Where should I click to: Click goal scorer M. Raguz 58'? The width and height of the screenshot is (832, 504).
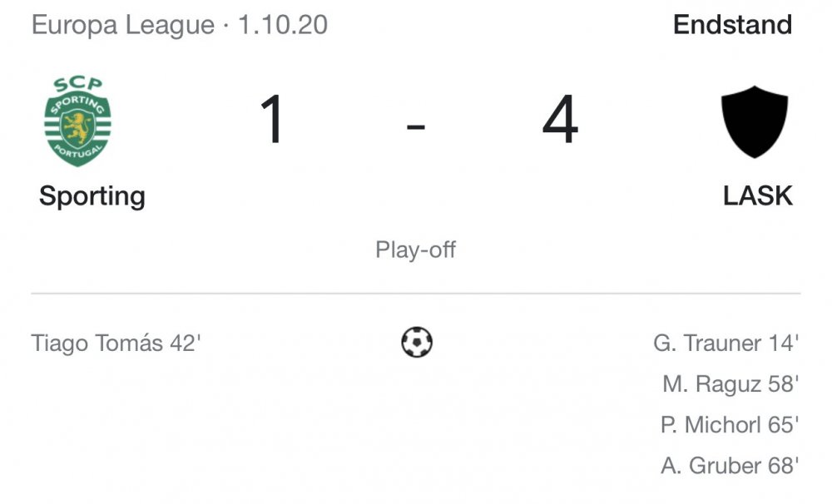coord(730,383)
